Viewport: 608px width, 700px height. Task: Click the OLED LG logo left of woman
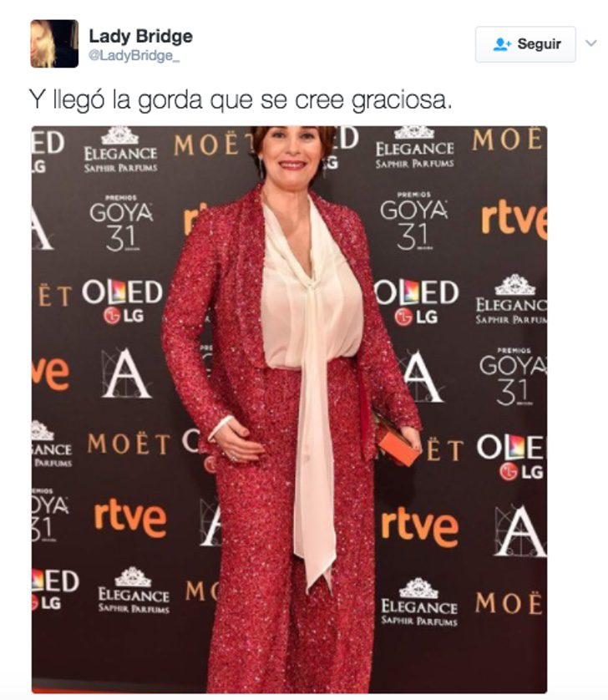[122, 302]
